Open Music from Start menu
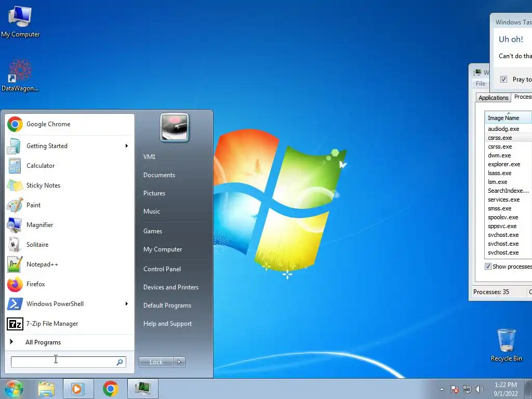Screen dimensions: 532x399 click(152, 211)
